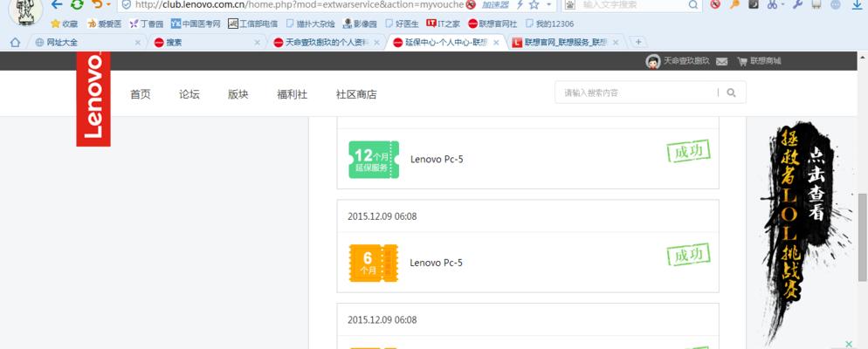The height and width of the screenshot is (349, 868).
Task: Open the 丁香园 bookmark
Action: [146, 24]
